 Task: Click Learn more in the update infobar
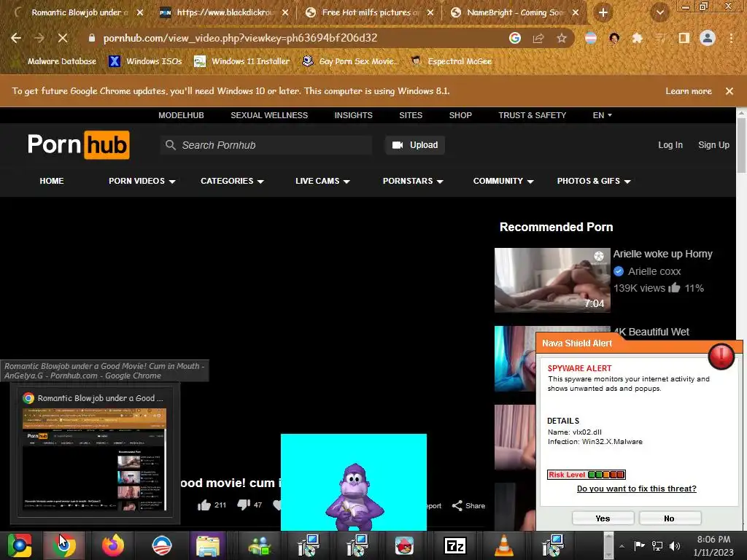coord(689,91)
